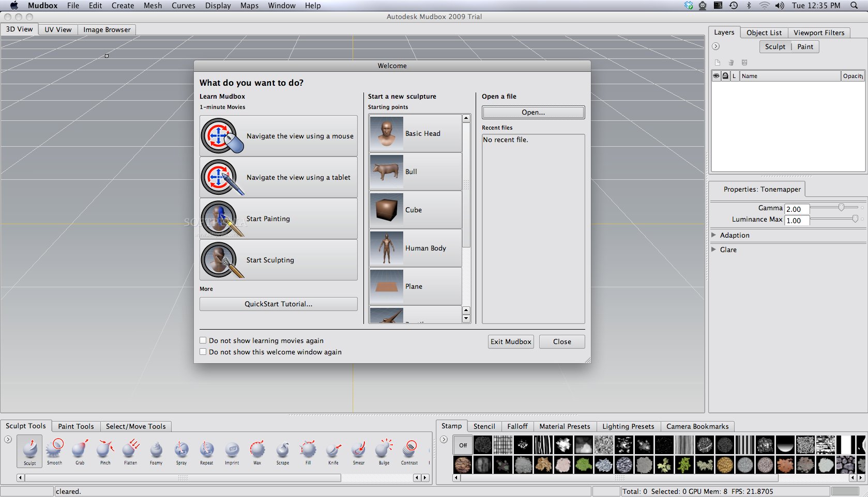
Task: Play 'Navigate the view using a tablet' movie
Action: pyautogui.click(x=279, y=177)
